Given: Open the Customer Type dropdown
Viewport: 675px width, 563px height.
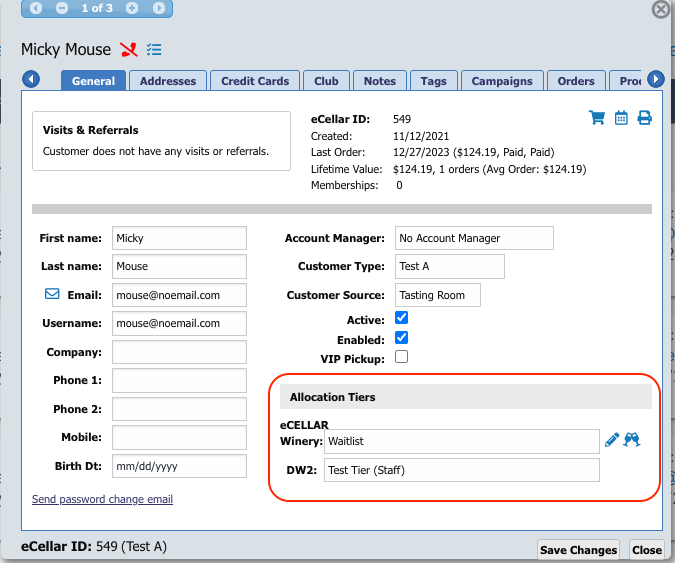Looking at the screenshot, I should (450, 266).
